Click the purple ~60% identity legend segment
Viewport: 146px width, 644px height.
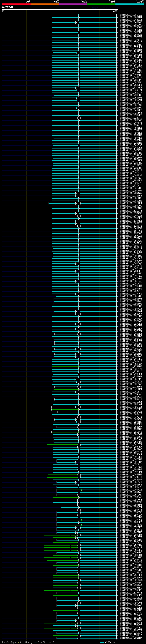[x=73, y=4]
